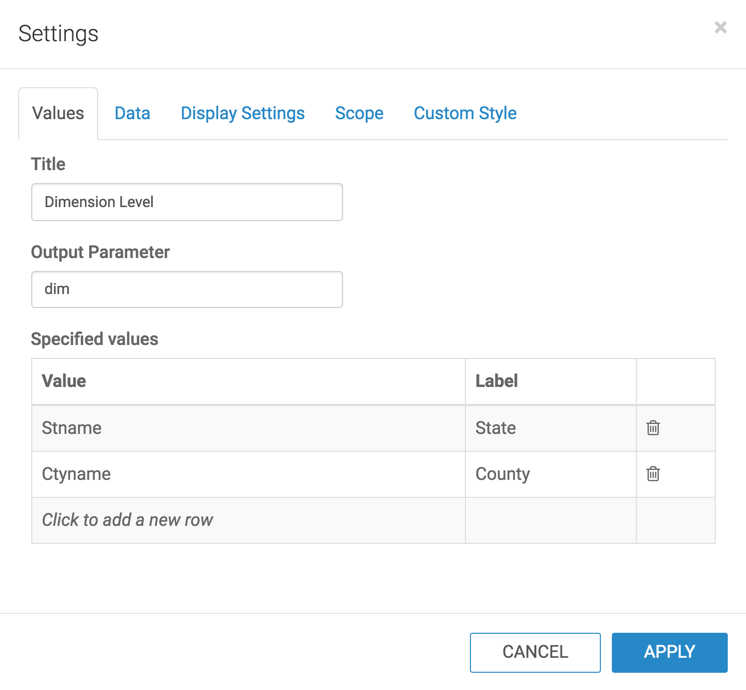Image resolution: width=746 pixels, height=690 pixels.
Task: Open the Data tab
Action: tap(132, 113)
